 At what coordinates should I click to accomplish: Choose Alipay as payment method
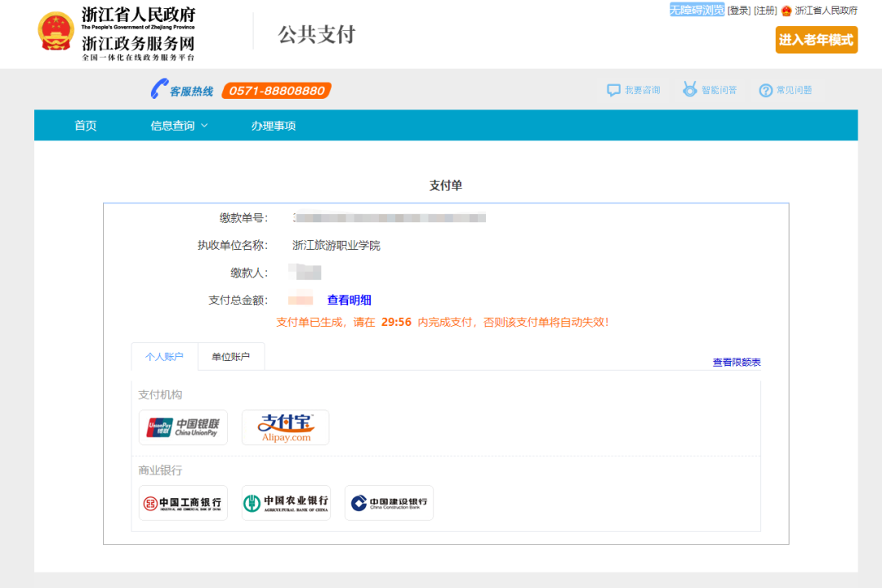click(x=285, y=427)
